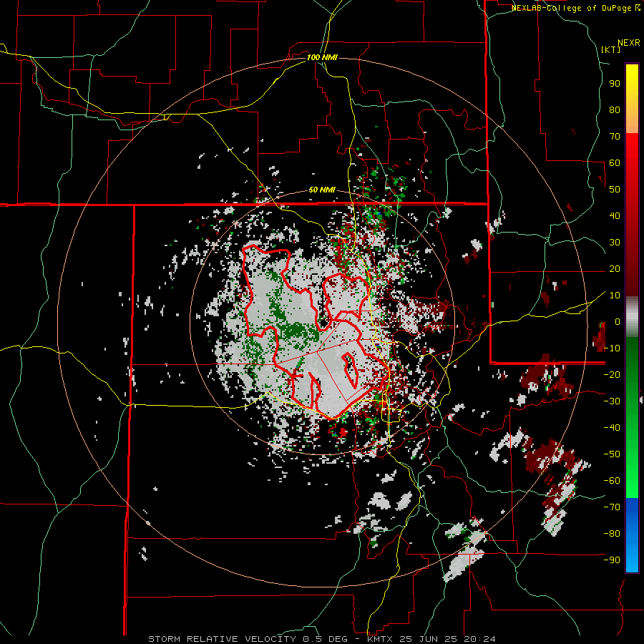The height and width of the screenshot is (644, 644).
Task: Click the "100 NMI" range ring label
Action: (322, 57)
